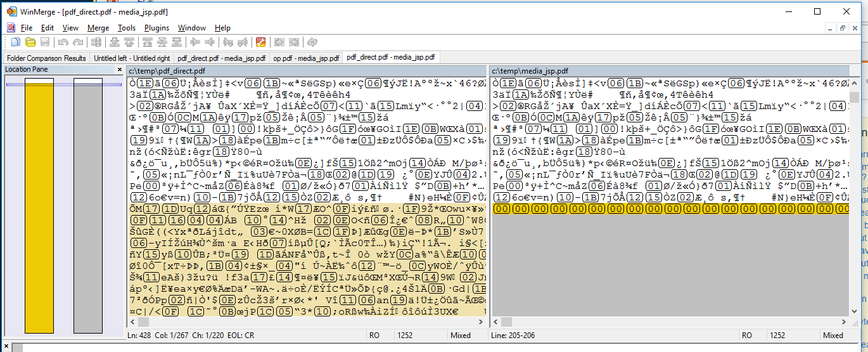Click the First Difference toolbar icon

tap(148, 42)
